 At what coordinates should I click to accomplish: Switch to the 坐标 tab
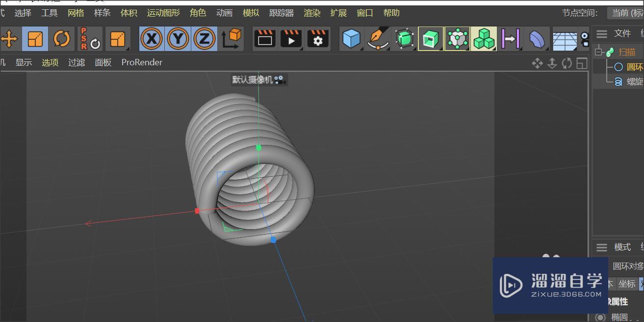click(628, 284)
